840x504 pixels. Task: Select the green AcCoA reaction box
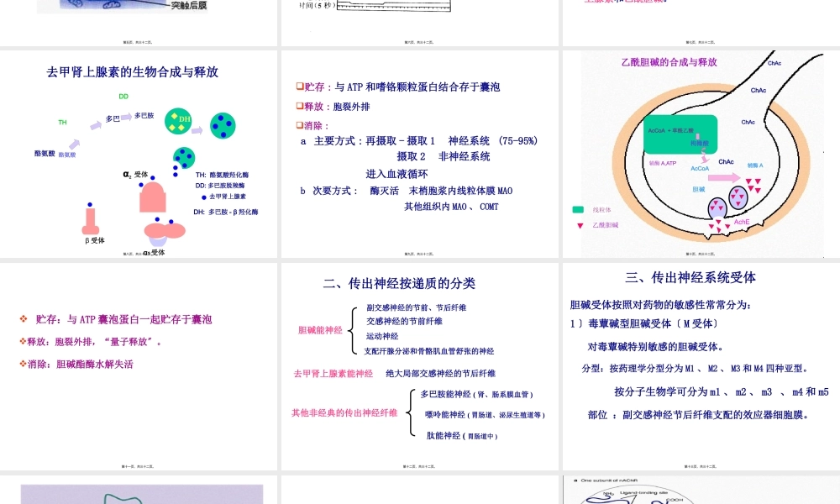680,131
